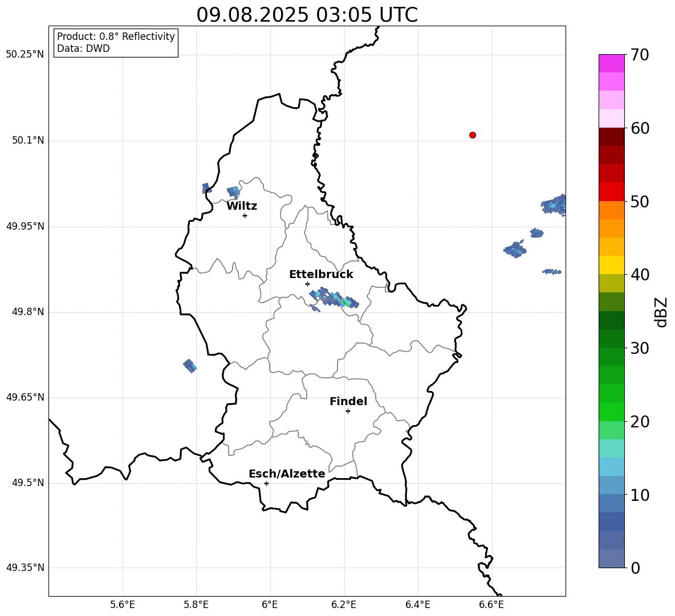Click the Data: DWD text

click(x=83, y=48)
